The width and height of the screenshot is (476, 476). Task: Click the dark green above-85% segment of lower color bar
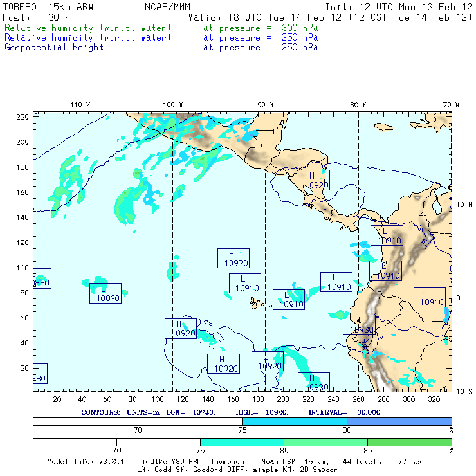coord(410,442)
